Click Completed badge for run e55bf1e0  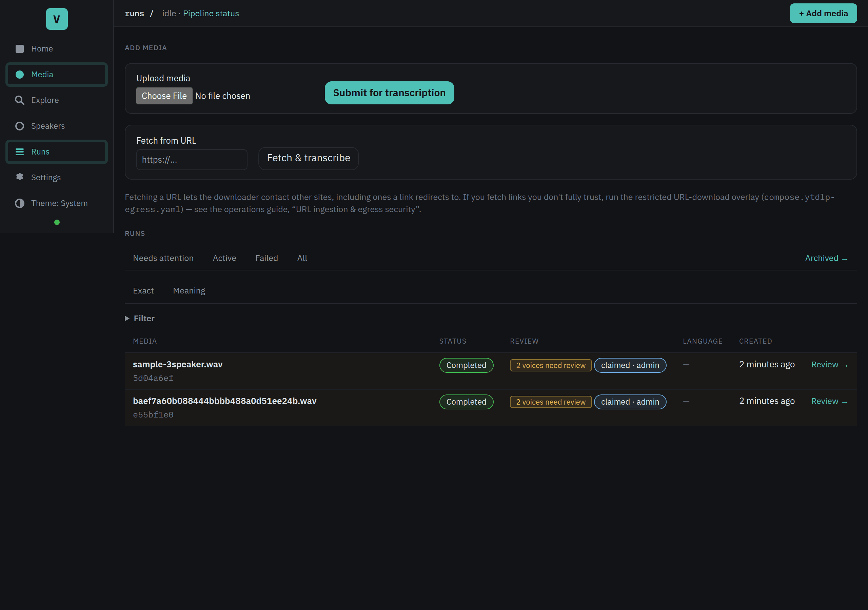click(x=466, y=402)
